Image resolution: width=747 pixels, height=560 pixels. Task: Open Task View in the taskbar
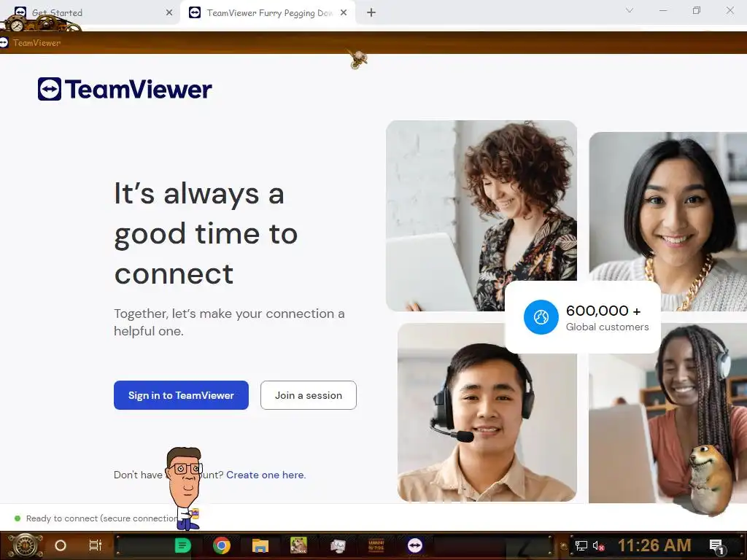pos(96,545)
